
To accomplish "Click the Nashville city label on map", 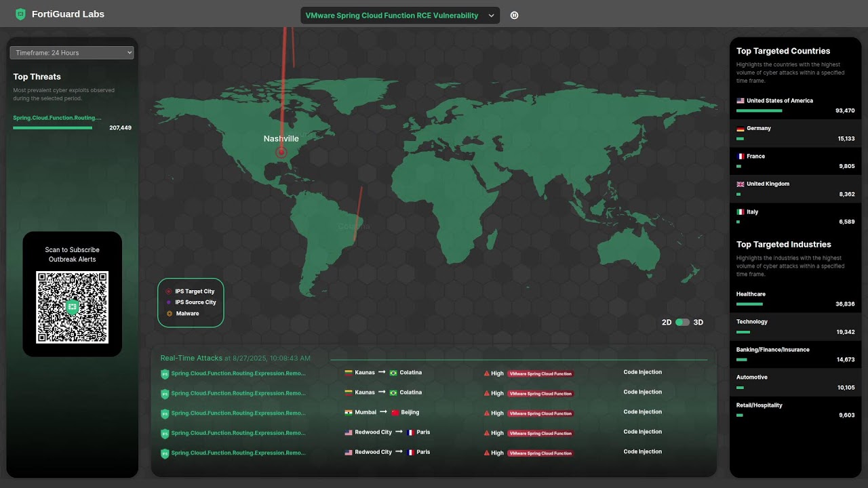I will (x=281, y=138).
